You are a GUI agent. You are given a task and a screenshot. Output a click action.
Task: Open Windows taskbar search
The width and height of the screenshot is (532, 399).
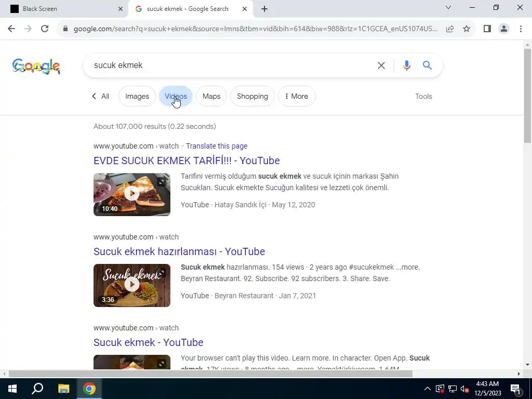point(37,389)
